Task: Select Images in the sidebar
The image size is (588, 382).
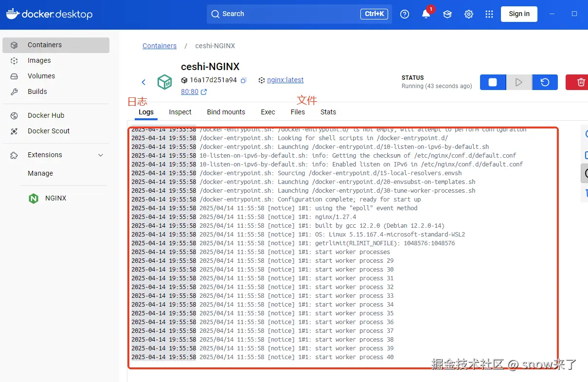Action: click(56, 60)
